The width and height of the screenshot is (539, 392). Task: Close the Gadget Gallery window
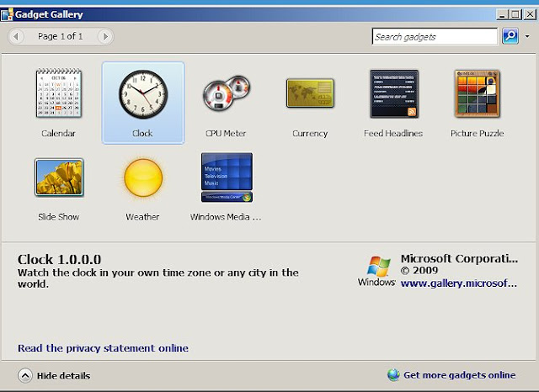(x=530, y=15)
